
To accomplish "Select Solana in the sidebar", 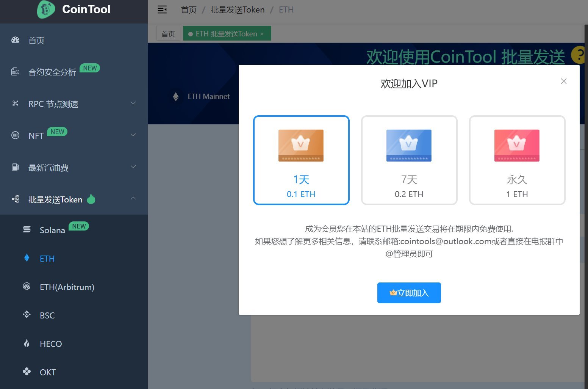I will pos(52,230).
